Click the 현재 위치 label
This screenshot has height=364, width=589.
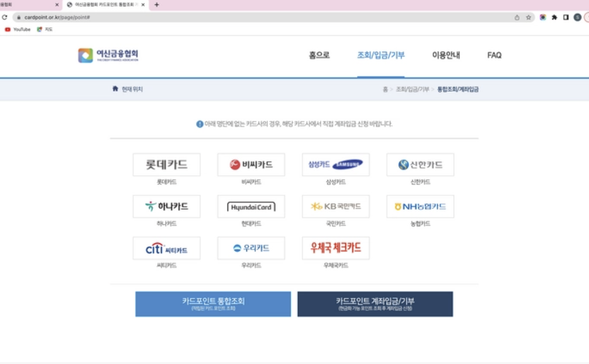click(x=132, y=89)
